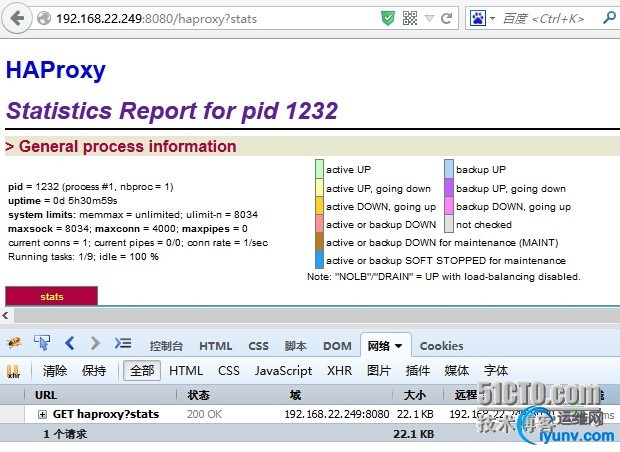Click the uptime = 0d 5h30m59s text
Viewport: 620px width, 452px height.
[x=62, y=200]
